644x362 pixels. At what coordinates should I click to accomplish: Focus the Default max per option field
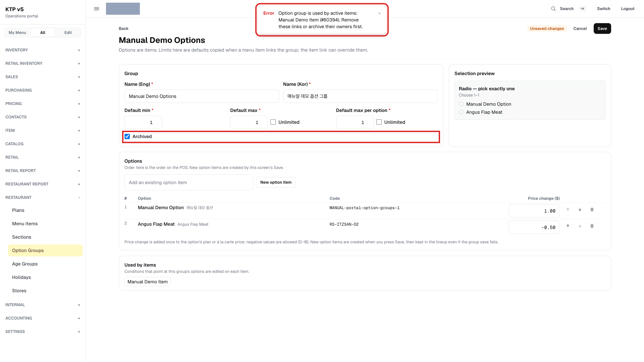click(354, 122)
